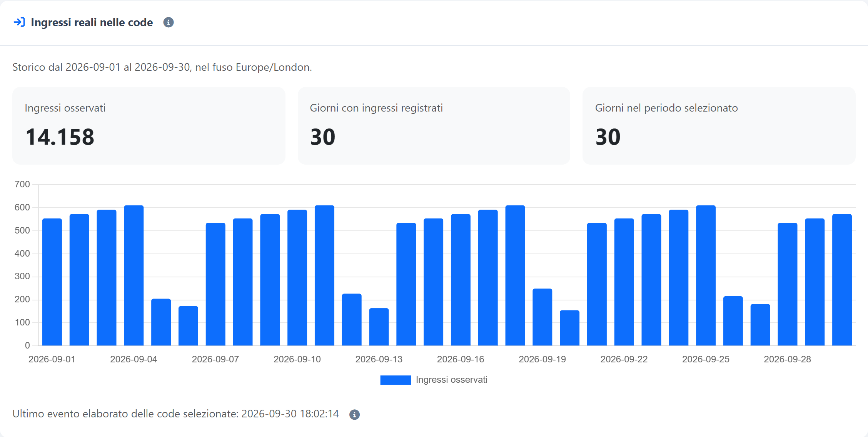
Task: Click the 'Ingressi reali nelle code' heading
Action: pos(92,22)
